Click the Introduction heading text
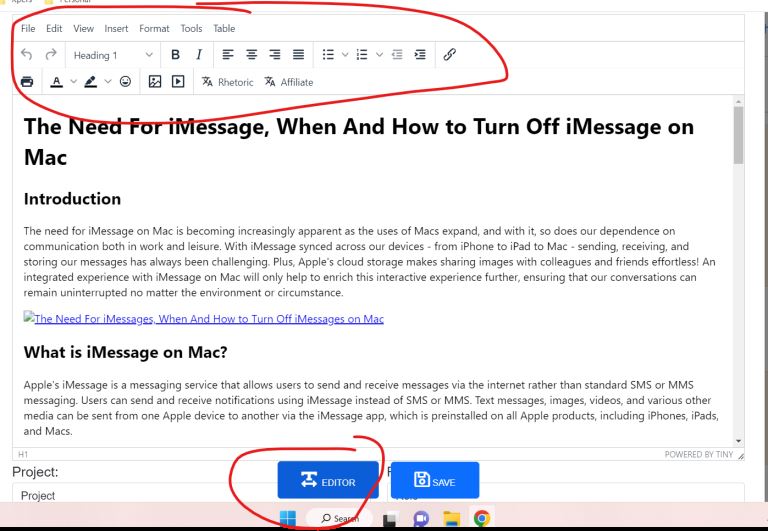Screen dimensions: 768x531 (72, 199)
